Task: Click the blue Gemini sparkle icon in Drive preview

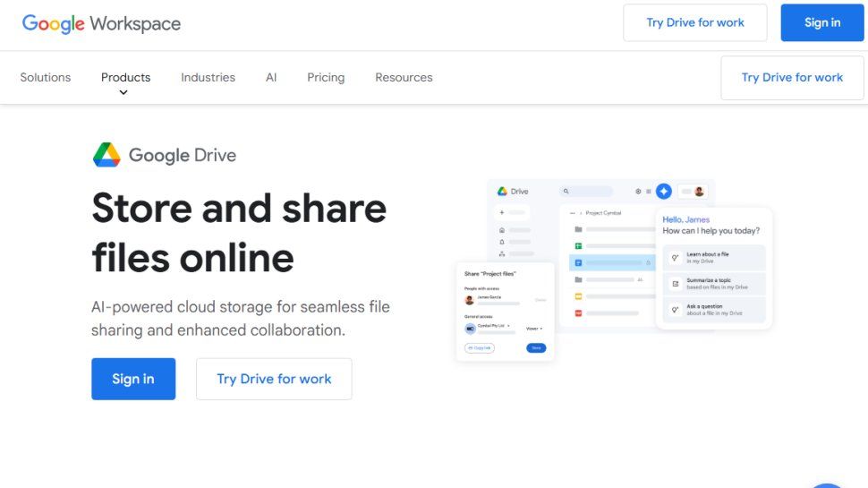Action: pyautogui.click(x=663, y=191)
